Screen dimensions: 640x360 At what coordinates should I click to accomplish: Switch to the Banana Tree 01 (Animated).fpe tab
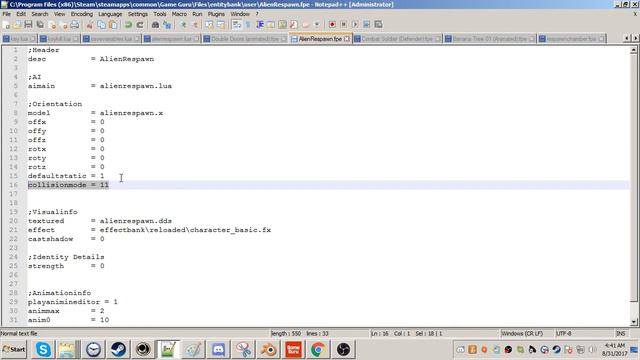[x=489, y=39]
